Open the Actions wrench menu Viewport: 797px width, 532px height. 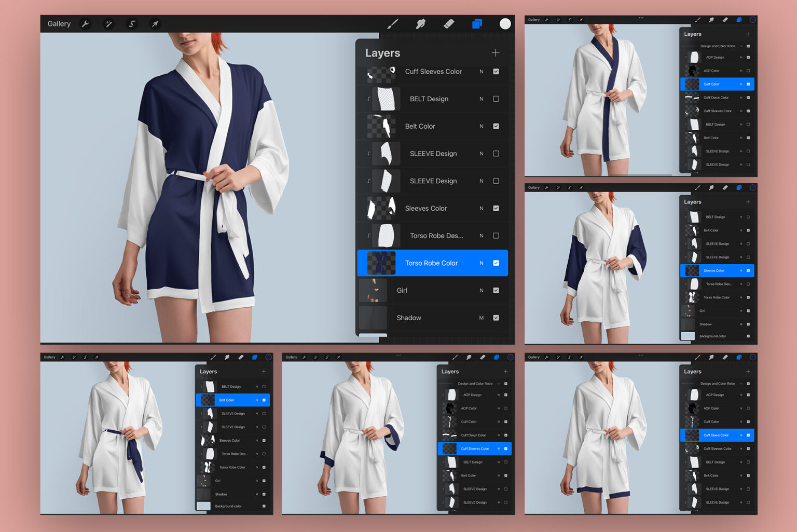click(x=86, y=23)
